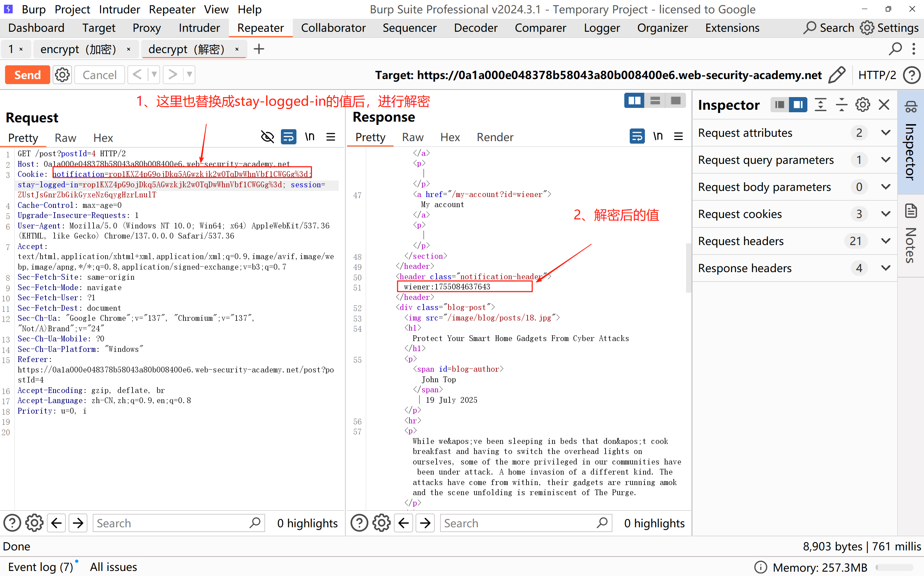This screenshot has width=924, height=576.
Task: Toggle hide non-printable eye icon in Request
Action: pyautogui.click(x=267, y=137)
